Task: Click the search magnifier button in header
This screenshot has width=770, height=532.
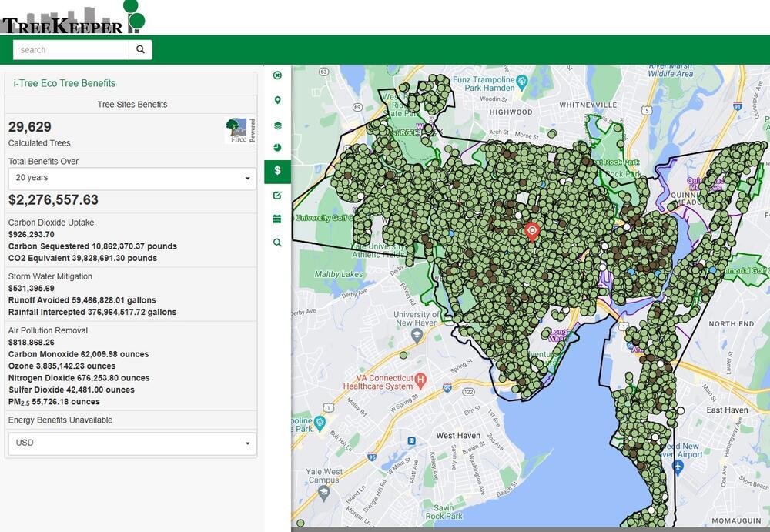Action: 140,49
